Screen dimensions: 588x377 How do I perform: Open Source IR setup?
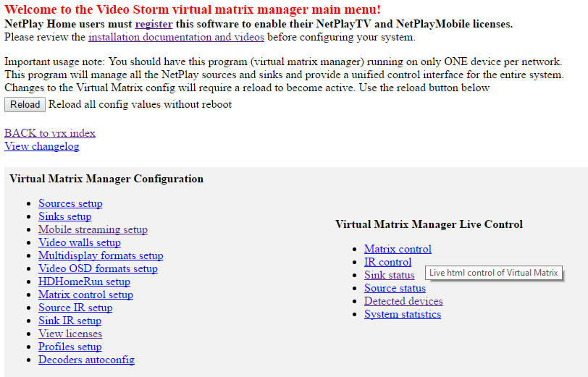pyautogui.click(x=75, y=308)
